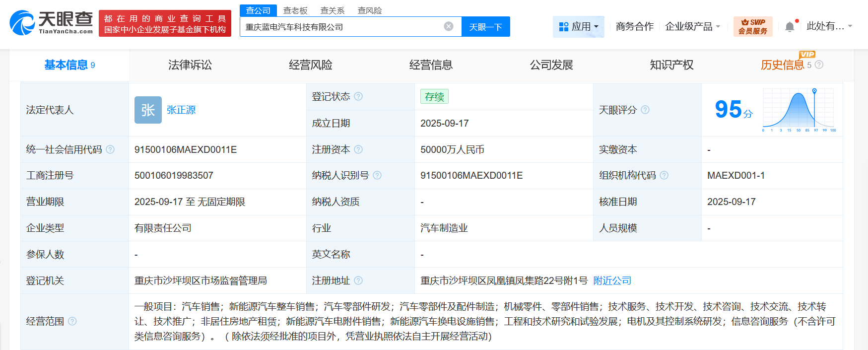This screenshot has width=868, height=350.
Task: Click the SVIP member service badge
Action: click(x=752, y=27)
